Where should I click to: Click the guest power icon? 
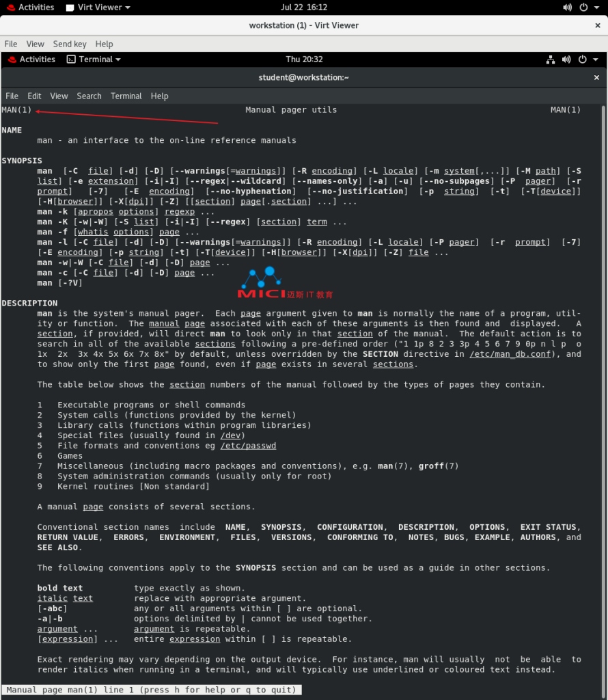point(583,59)
